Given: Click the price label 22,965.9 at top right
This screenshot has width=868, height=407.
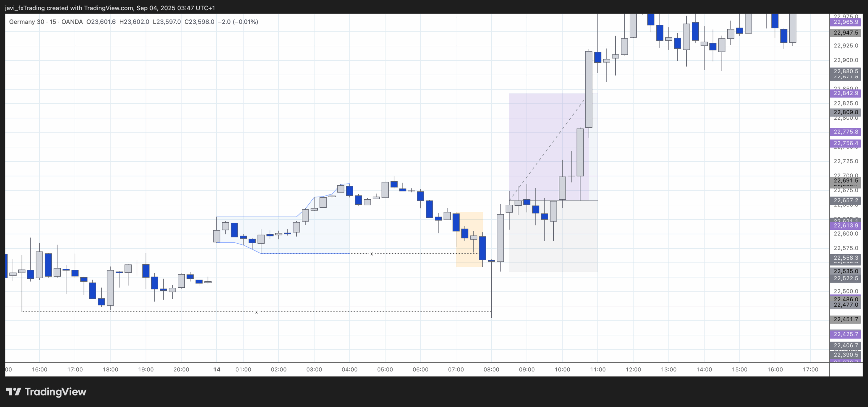Looking at the screenshot, I should click(846, 22).
